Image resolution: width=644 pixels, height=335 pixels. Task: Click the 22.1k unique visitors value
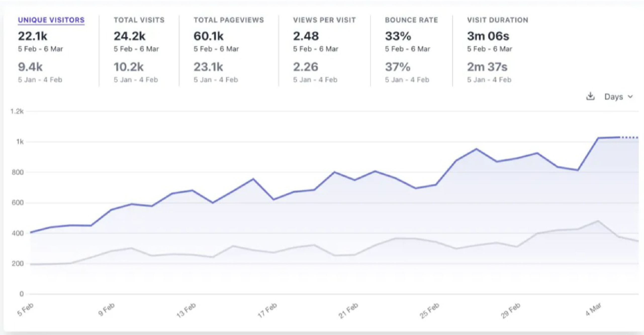32,36
